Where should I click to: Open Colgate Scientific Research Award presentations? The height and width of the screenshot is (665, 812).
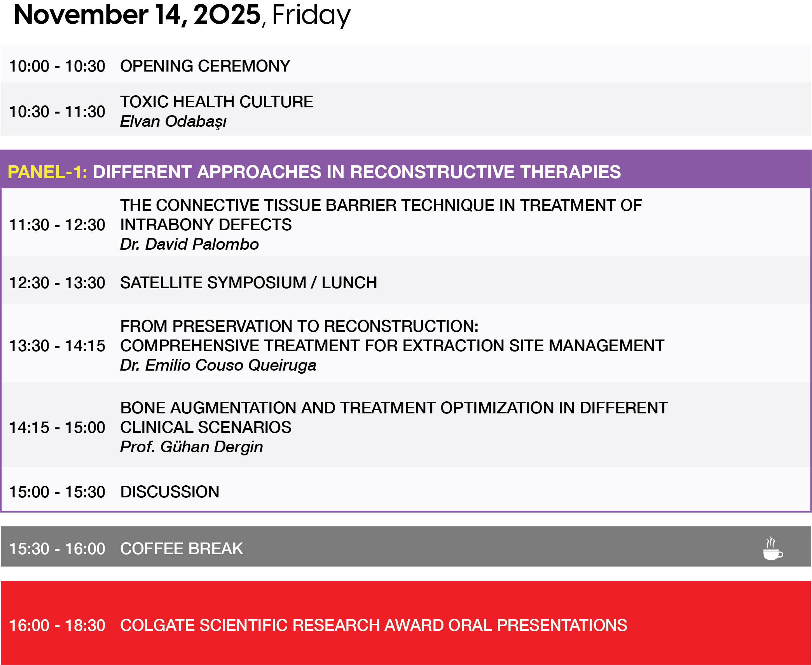[373, 625]
